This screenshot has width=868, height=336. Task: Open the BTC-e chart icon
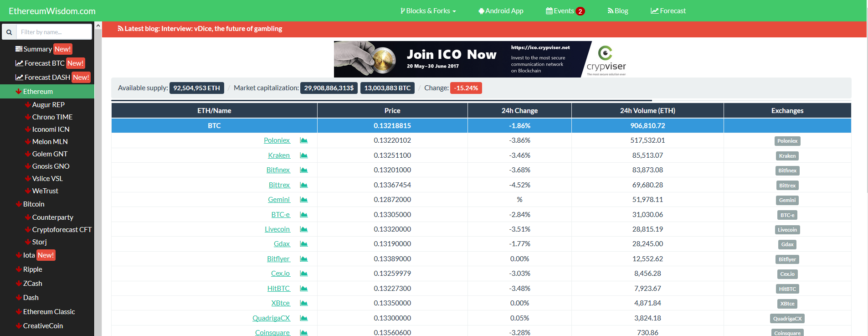coord(304,215)
